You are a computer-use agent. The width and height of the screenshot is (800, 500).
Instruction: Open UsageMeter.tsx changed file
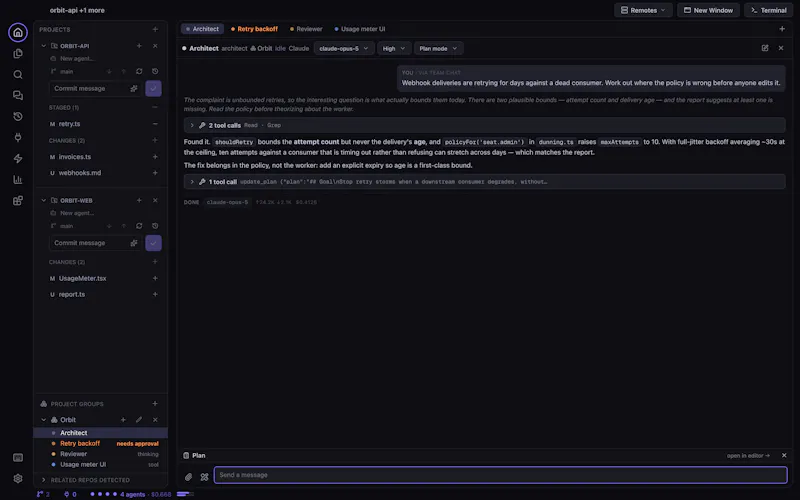[x=82, y=279]
